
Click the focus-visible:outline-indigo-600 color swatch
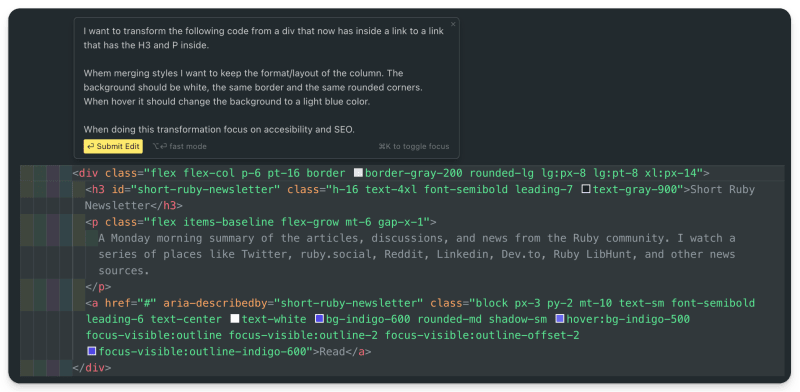[92, 351]
